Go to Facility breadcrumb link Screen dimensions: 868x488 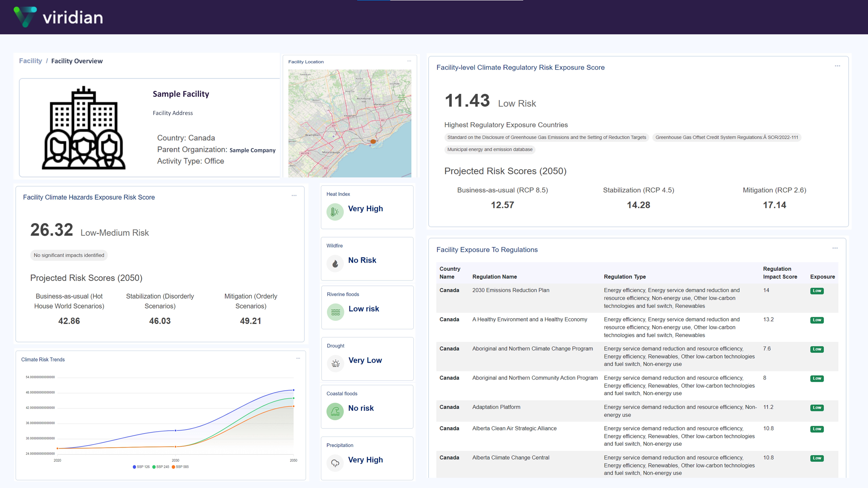pyautogui.click(x=30, y=61)
